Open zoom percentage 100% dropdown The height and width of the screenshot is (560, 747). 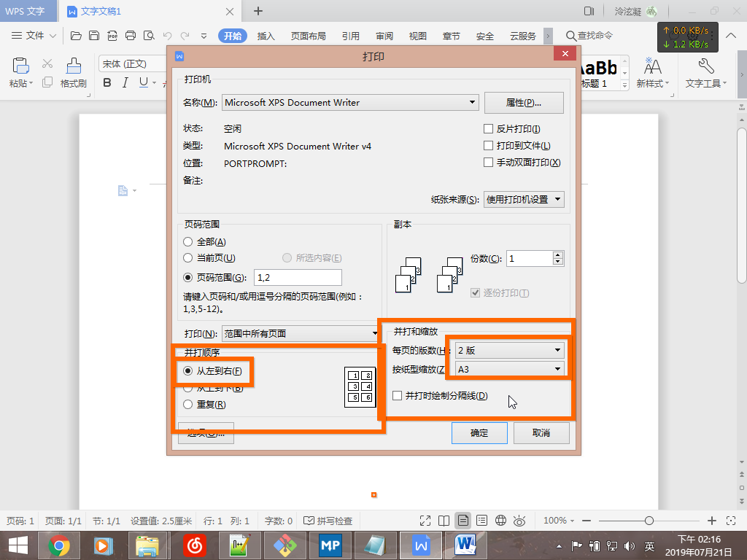[x=559, y=521]
